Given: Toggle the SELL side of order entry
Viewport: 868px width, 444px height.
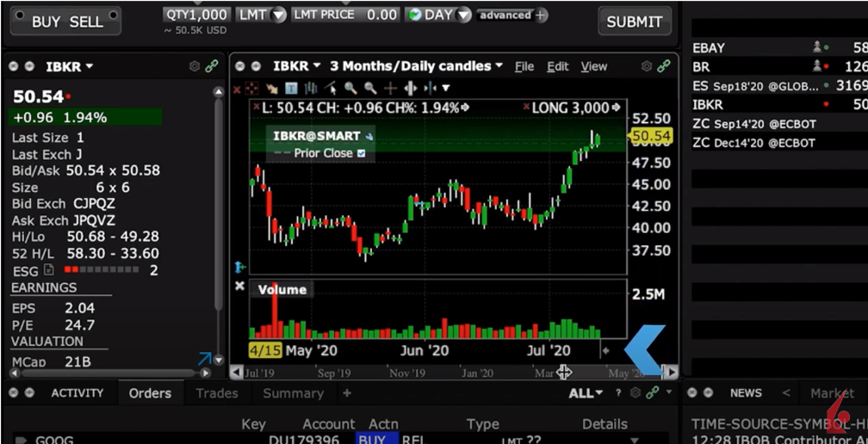Looking at the screenshot, I should [86, 22].
